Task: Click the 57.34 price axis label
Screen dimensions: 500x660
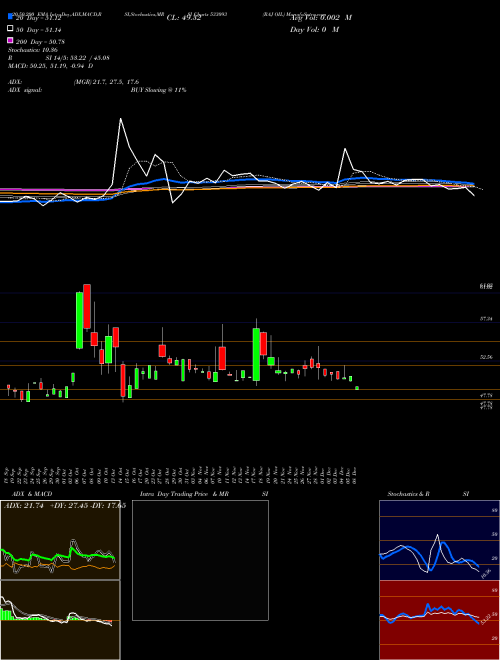Action: tap(486, 319)
